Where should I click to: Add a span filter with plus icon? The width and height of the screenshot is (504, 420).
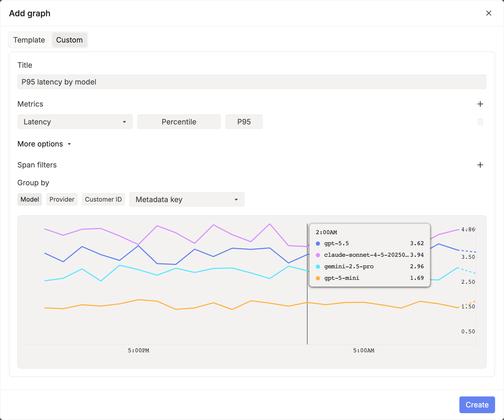click(x=480, y=165)
